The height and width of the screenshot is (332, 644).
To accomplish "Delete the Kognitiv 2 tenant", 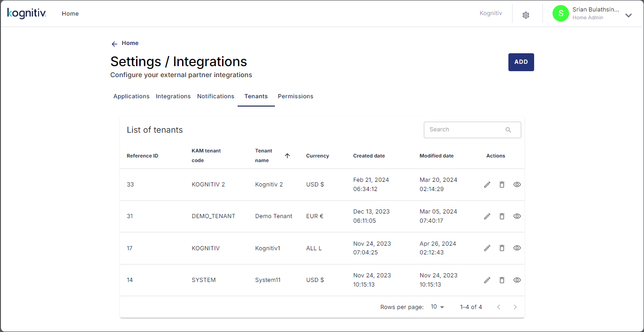I will pyautogui.click(x=502, y=185).
